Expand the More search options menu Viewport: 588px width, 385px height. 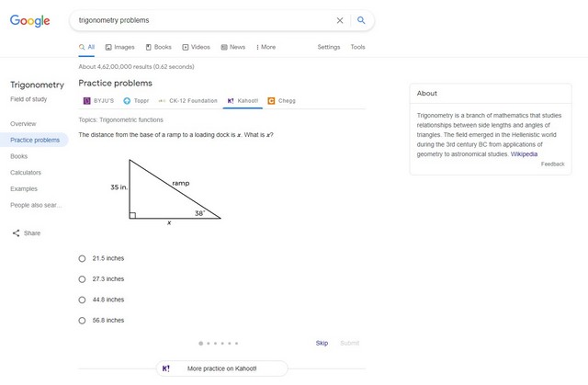[266, 47]
